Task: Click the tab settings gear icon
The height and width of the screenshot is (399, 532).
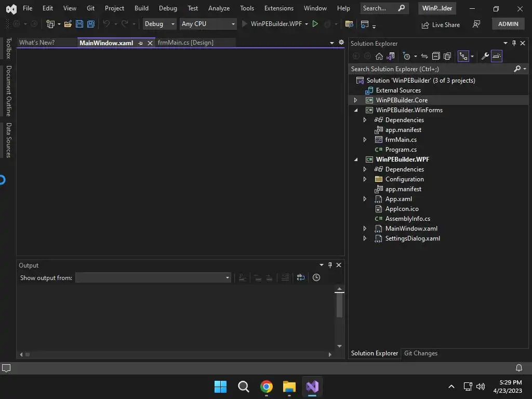Action: tap(341, 43)
